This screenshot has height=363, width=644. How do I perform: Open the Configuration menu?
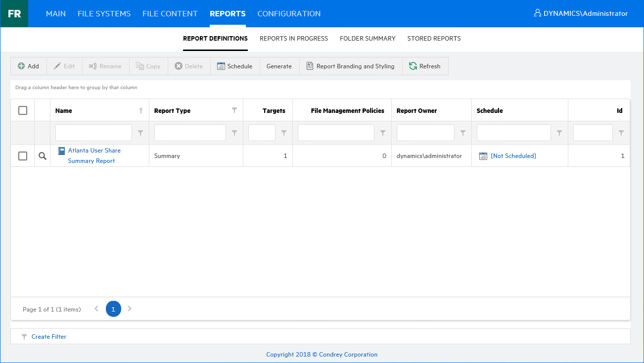click(289, 14)
